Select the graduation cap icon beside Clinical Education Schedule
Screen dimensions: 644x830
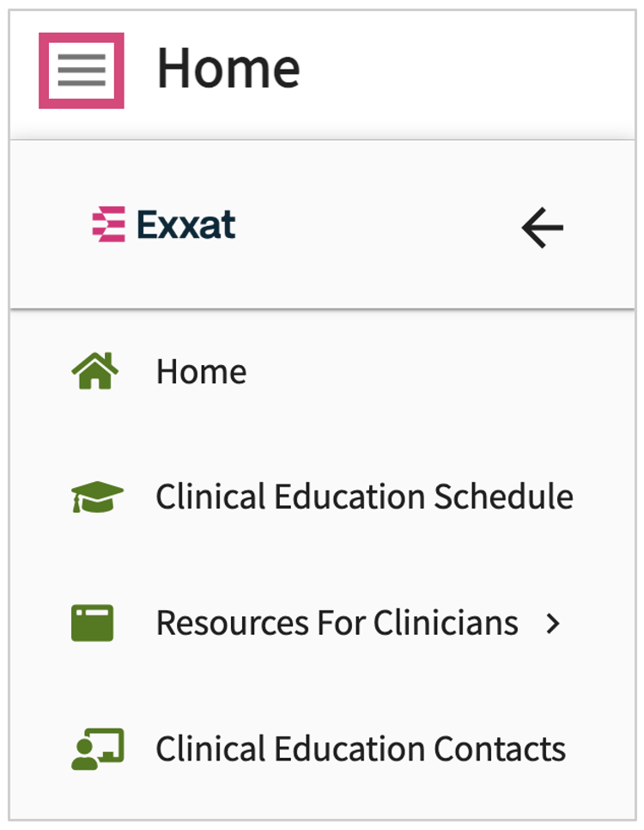[98, 495]
